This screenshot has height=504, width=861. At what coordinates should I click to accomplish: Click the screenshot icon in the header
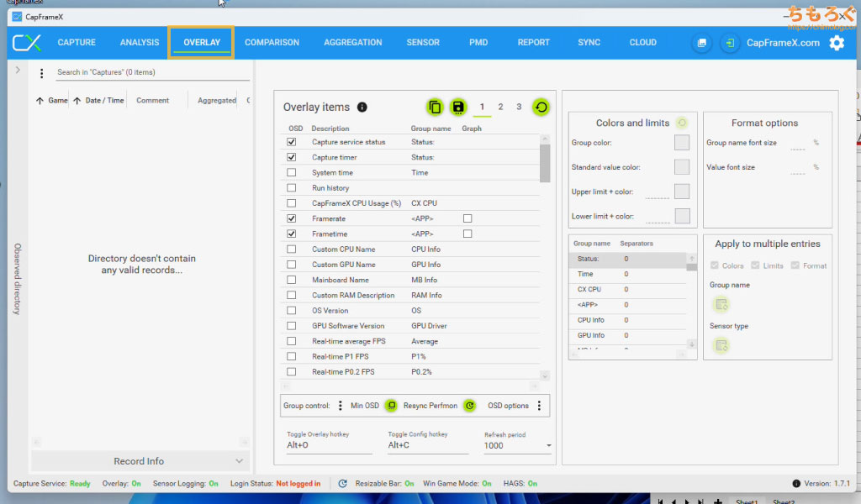click(702, 43)
